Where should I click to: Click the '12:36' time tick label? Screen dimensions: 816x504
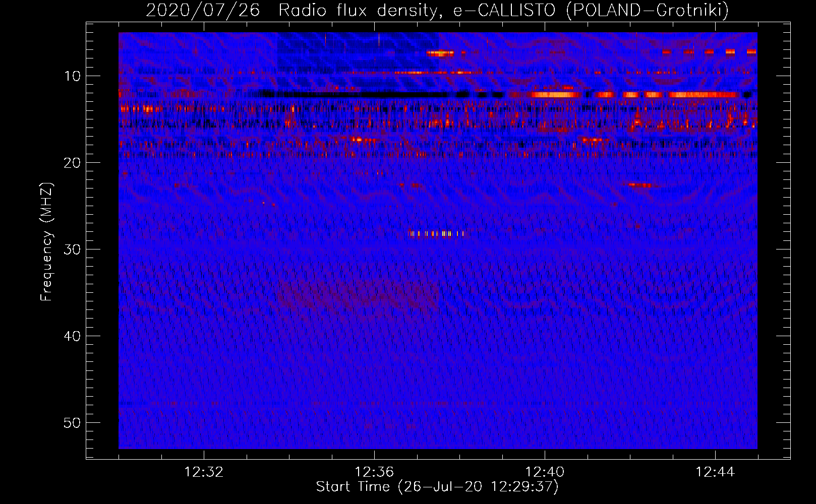[x=374, y=472]
